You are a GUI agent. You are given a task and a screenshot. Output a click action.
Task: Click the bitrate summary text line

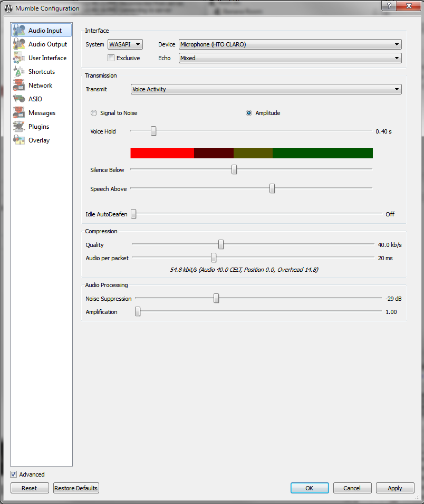point(244,270)
